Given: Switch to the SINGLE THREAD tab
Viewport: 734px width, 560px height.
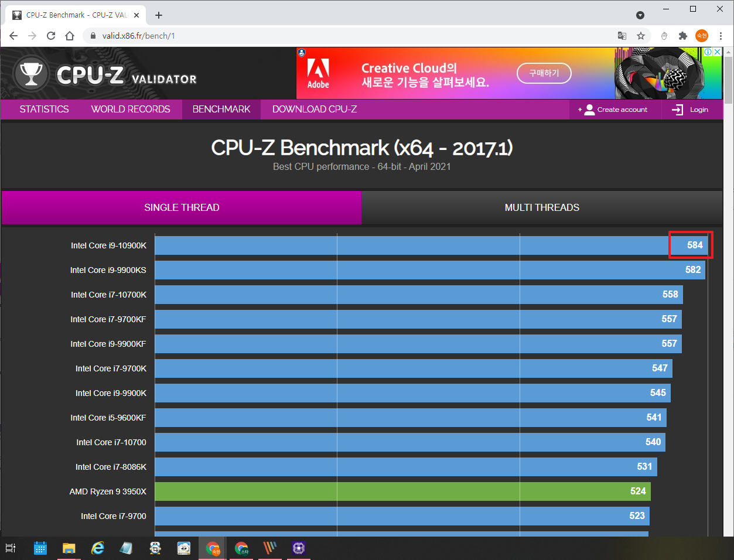Looking at the screenshot, I should 182,207.
